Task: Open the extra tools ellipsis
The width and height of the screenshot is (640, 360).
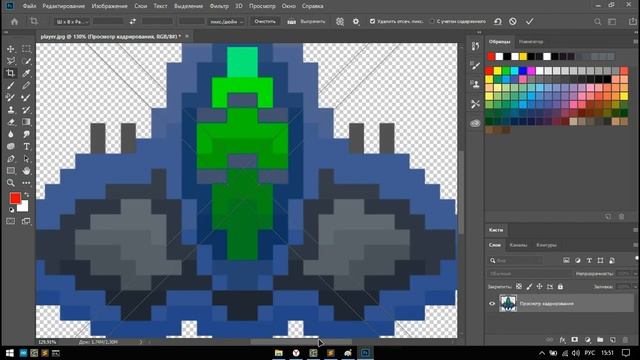Action: pyautogui.click(x=26, y=183)
